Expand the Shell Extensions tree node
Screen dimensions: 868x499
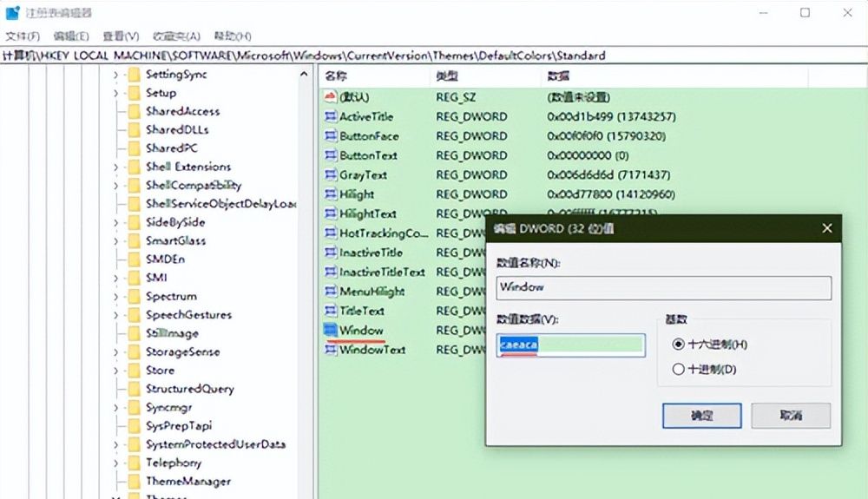[x=115, y=167]
